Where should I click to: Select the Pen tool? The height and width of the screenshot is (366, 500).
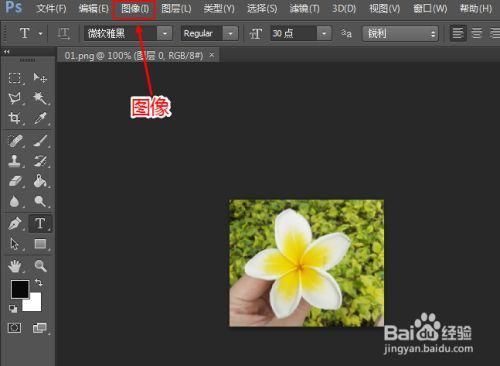15,223
